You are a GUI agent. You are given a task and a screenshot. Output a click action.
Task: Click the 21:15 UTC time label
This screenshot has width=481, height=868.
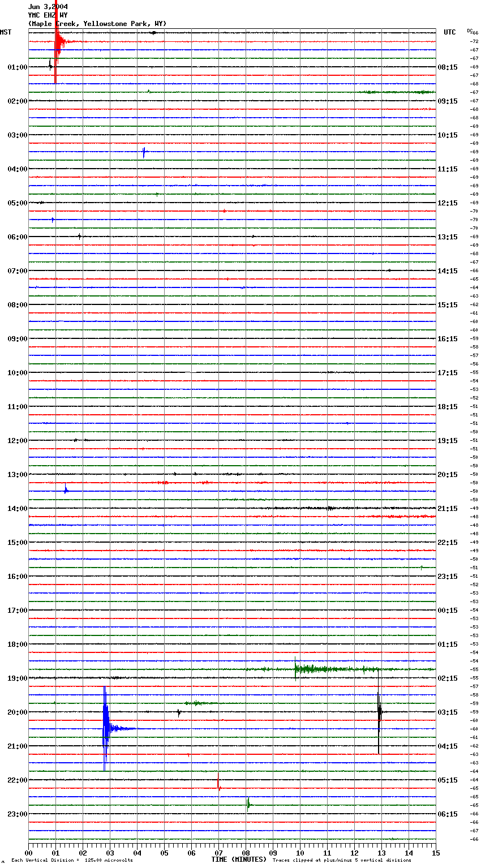click(x=448, y=509)
